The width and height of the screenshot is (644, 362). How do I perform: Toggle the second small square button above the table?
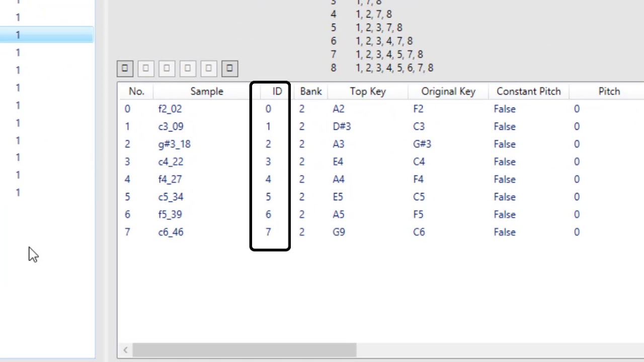click(x=146, y=68)
